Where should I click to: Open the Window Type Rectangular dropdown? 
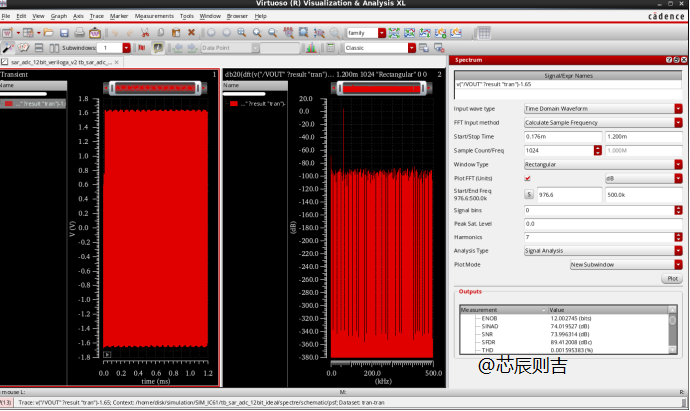tap(678, 165)
